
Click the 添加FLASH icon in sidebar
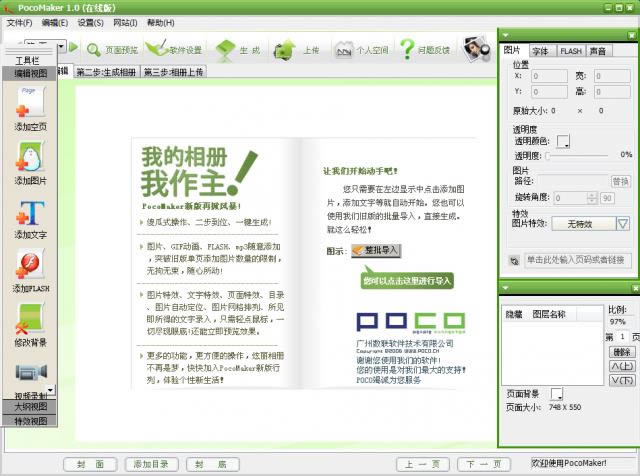[x=30, y=266]
